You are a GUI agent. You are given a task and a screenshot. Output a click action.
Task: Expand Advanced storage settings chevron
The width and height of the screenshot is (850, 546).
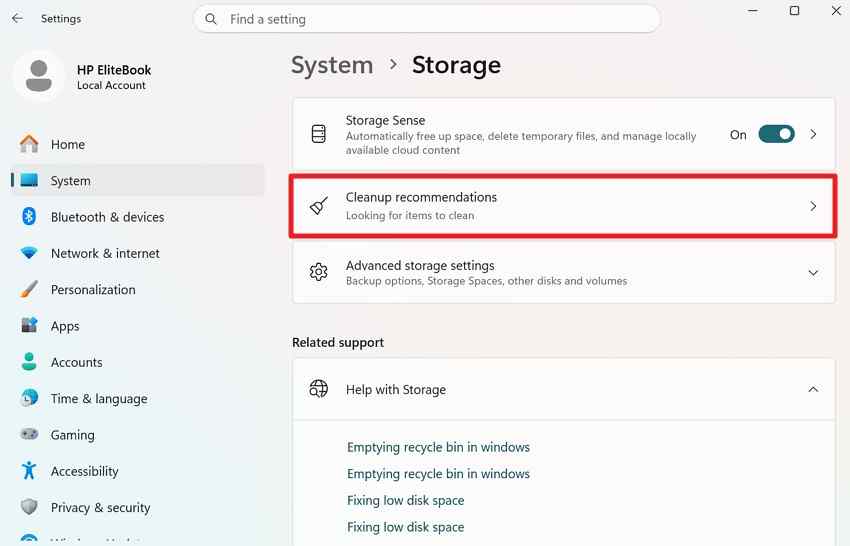[x=813, y=273]
